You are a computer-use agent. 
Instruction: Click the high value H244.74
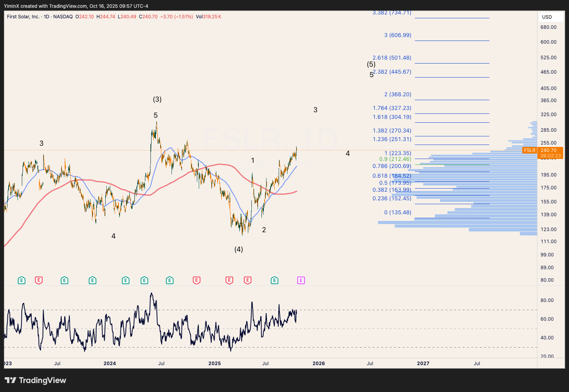pyautogui.click(x=106, y=17)
